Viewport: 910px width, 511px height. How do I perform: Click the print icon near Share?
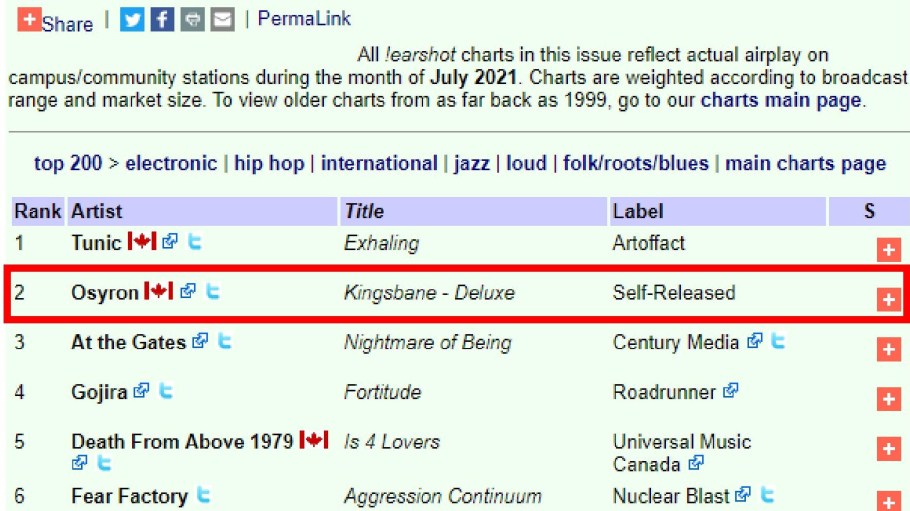(192, 19)
